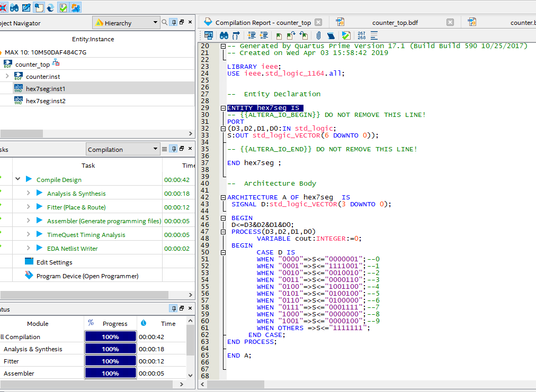Click the orange-and-blue blocks icon in the main toolbar
Image resolution: width=536 pixels, height=392 pixels.
(x=75, y=7)
